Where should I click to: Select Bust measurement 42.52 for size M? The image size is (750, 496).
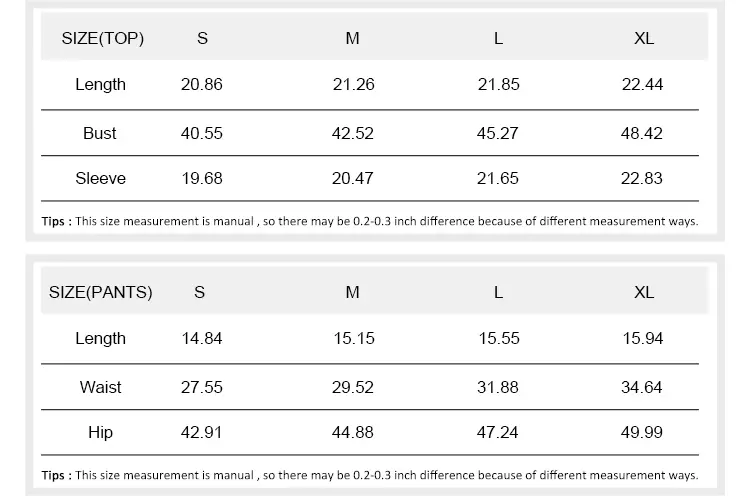tap(353, 133)
